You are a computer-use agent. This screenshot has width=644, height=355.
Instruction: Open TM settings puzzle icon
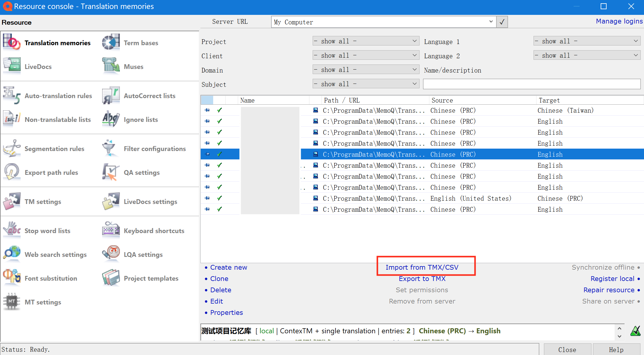click(12, 201)
